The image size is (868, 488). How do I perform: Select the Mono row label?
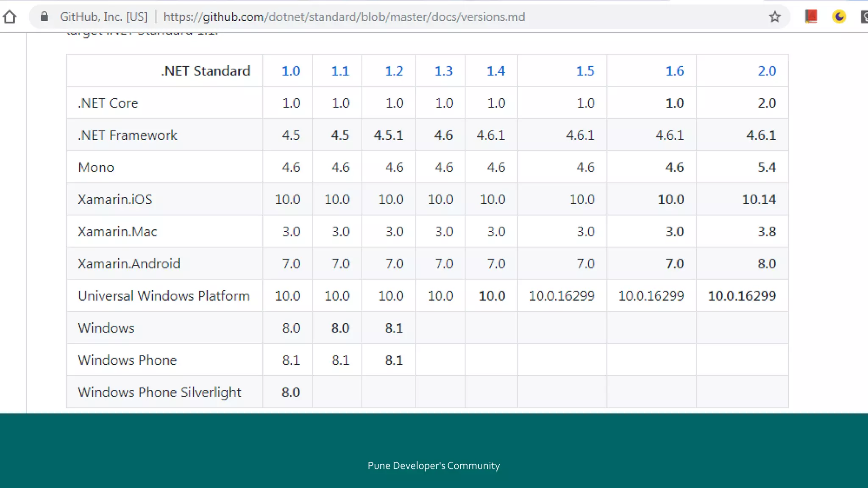click(96, 167)
